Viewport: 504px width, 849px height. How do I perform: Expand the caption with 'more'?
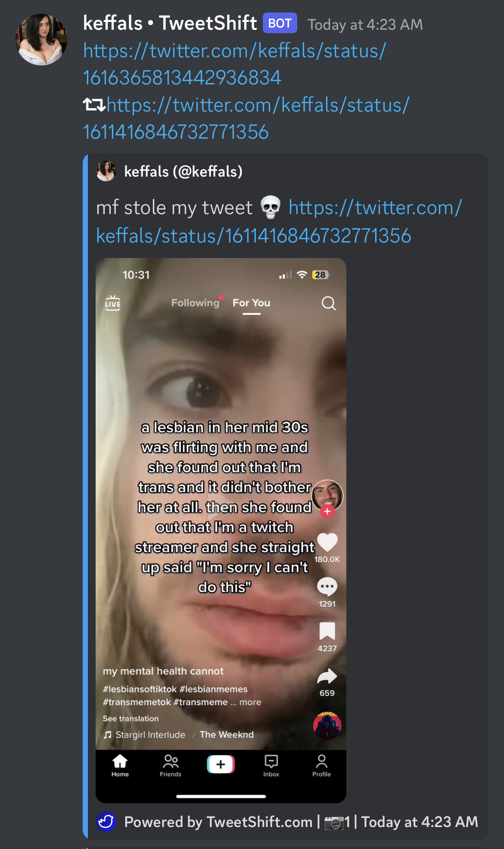pyautogui.click(x=250, y=702)
